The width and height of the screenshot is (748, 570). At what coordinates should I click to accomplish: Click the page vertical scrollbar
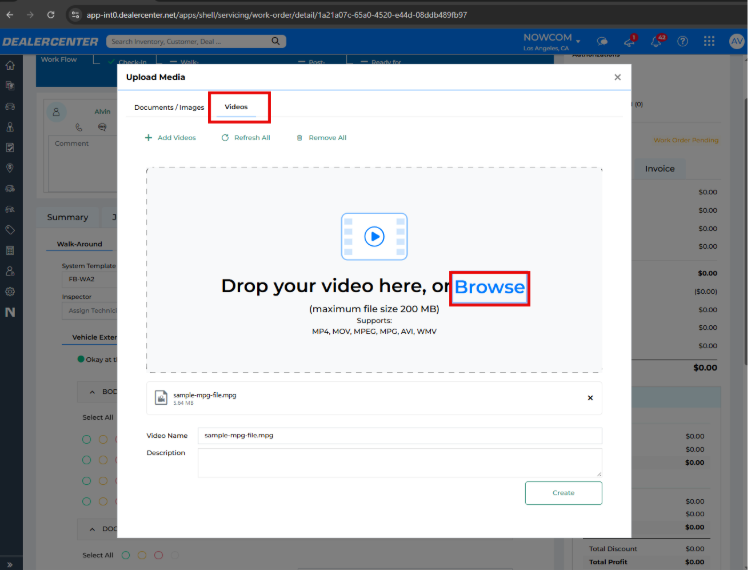[x=745, y=231]
